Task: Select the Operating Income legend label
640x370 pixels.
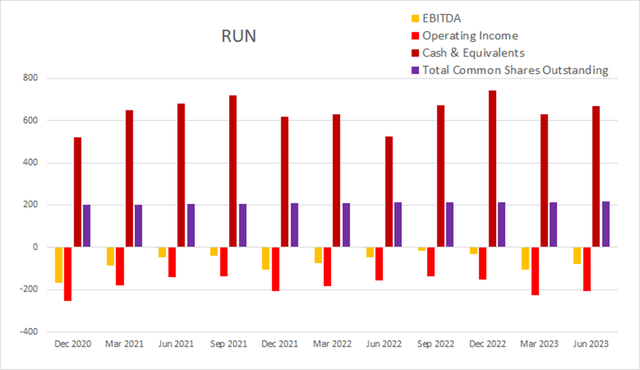Action: point(470,36)
